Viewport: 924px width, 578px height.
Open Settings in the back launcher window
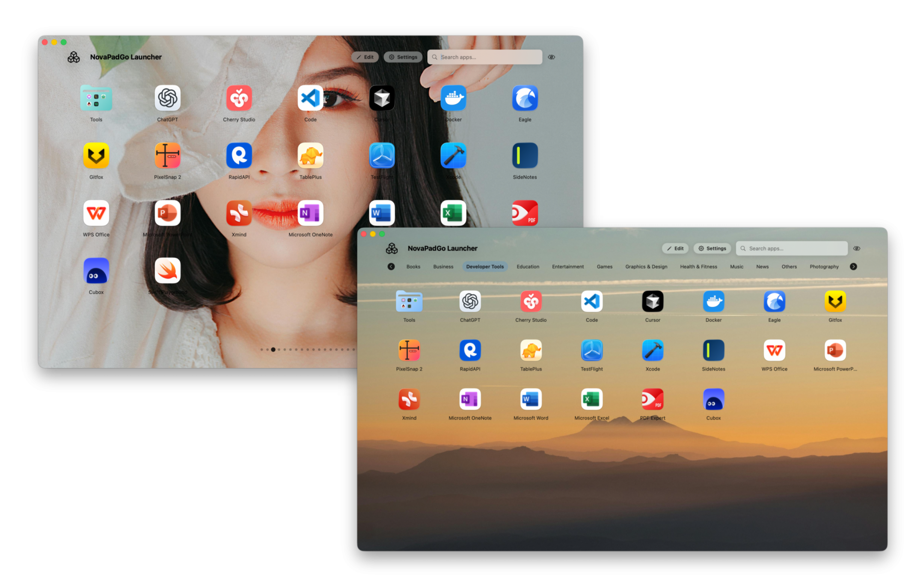[403, 57]
